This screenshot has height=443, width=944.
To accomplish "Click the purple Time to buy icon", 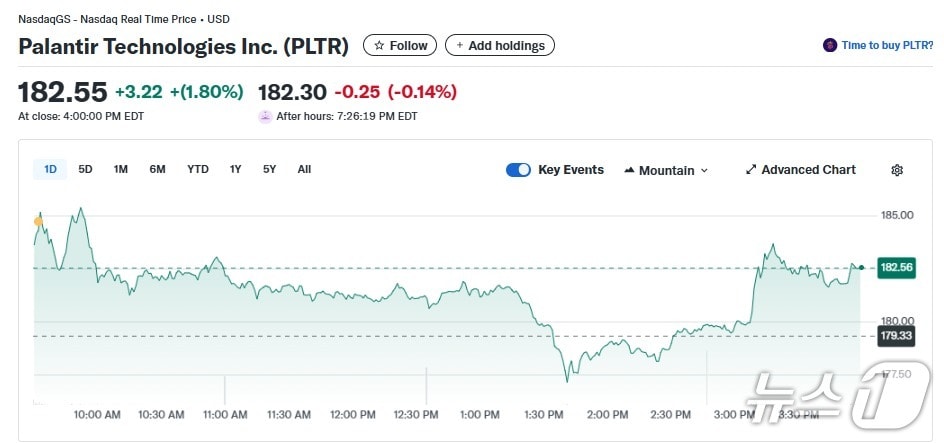I will 829,45.
